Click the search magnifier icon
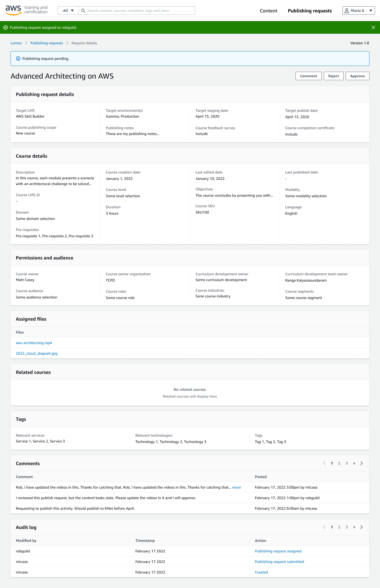This screenshot has width=380, height=588. pos(83,11)
